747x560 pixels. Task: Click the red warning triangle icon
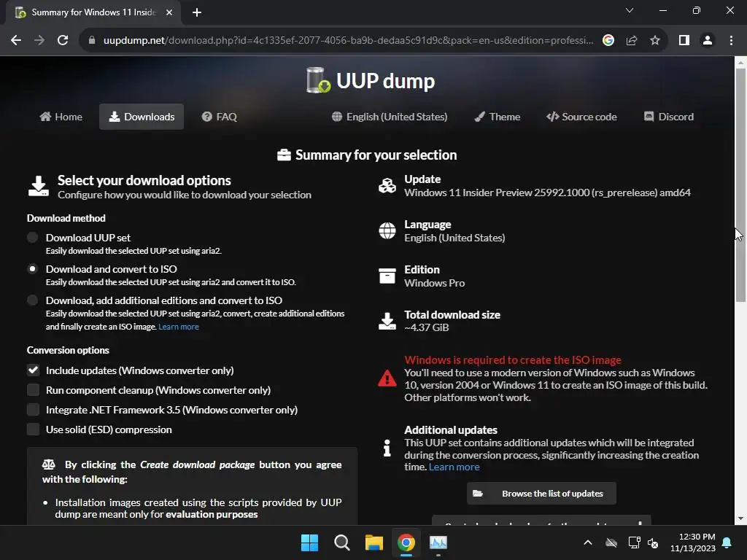(x=387, y=378)
